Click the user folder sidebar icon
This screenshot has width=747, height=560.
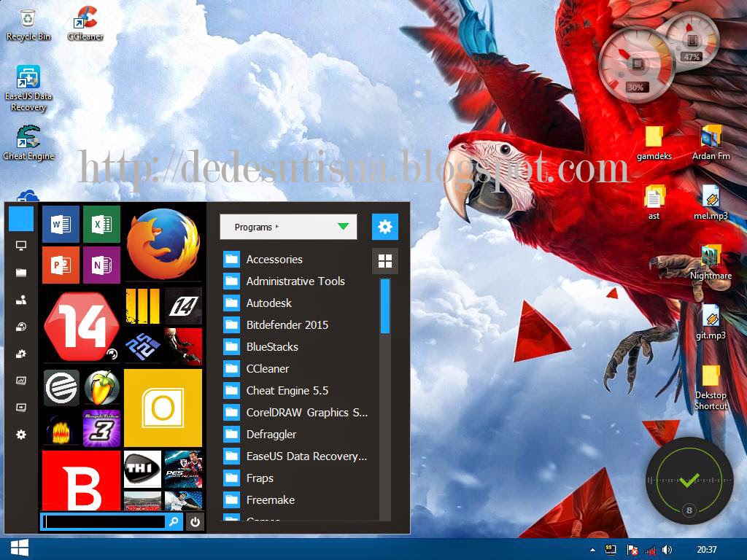(21, 300)
